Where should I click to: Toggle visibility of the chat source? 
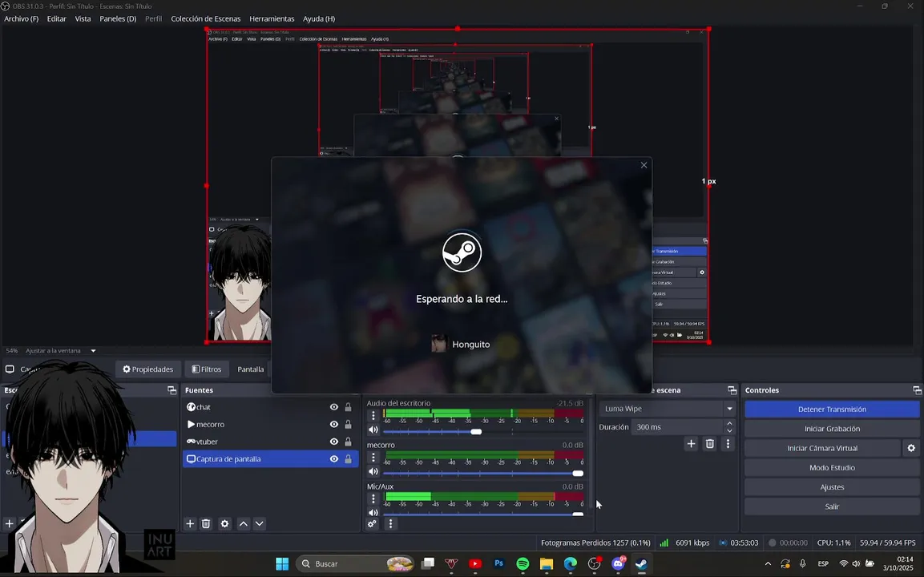coord(333,407)
